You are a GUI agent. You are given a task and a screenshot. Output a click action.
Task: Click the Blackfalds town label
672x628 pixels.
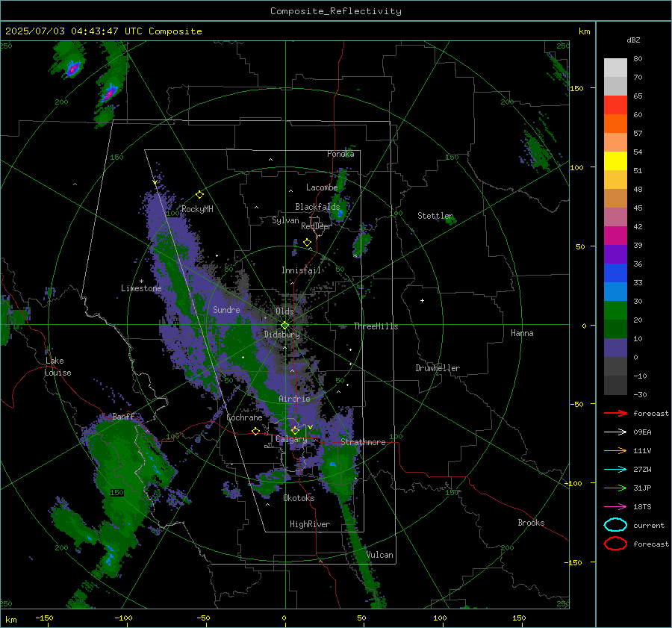pos(317,207)
